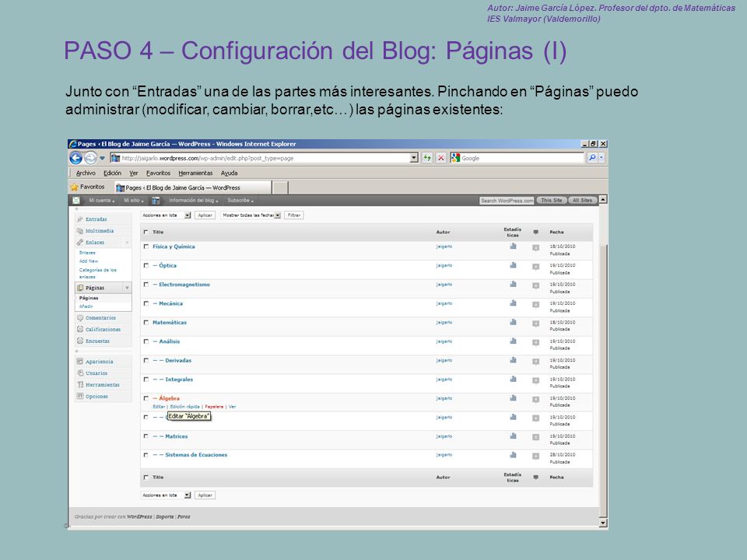Screen dimensions: 747x560
Task: Click comment bubble for Sistemas de Ecuaciones
Action: [536, 457]
